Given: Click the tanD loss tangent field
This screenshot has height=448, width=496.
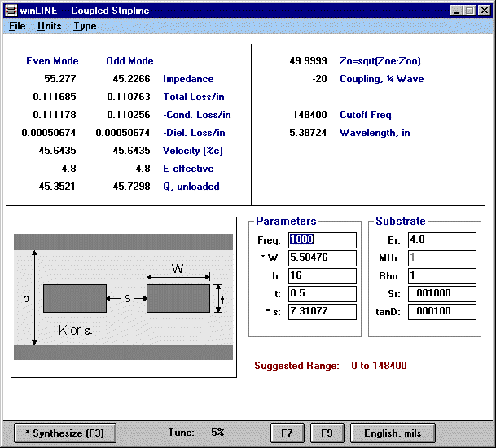Looking at the screenshot, I should pos(441,312).
